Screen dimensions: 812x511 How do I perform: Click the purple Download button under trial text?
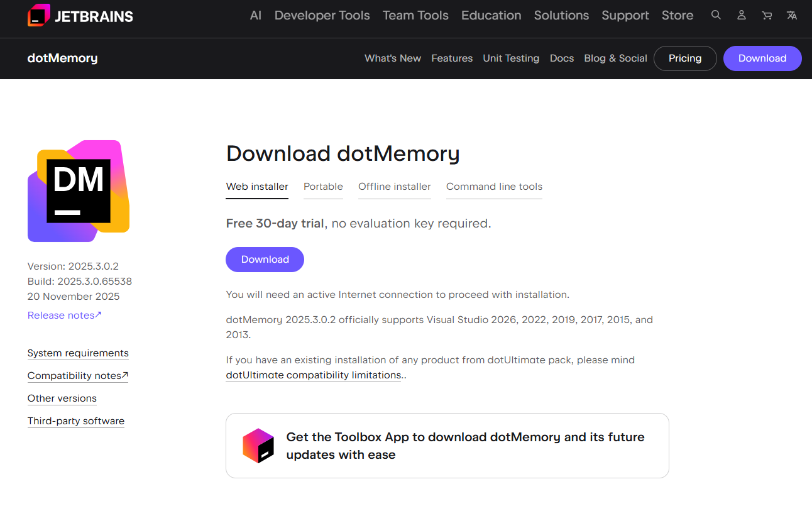(265, 260)
